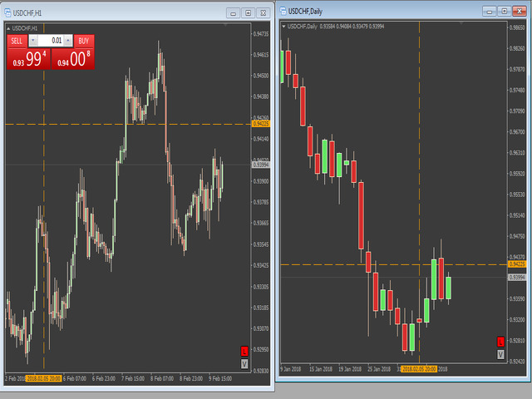532x399 pixels.
Task: Click the 0.94225 price label in the H1 chart
Action: point(261,124)
